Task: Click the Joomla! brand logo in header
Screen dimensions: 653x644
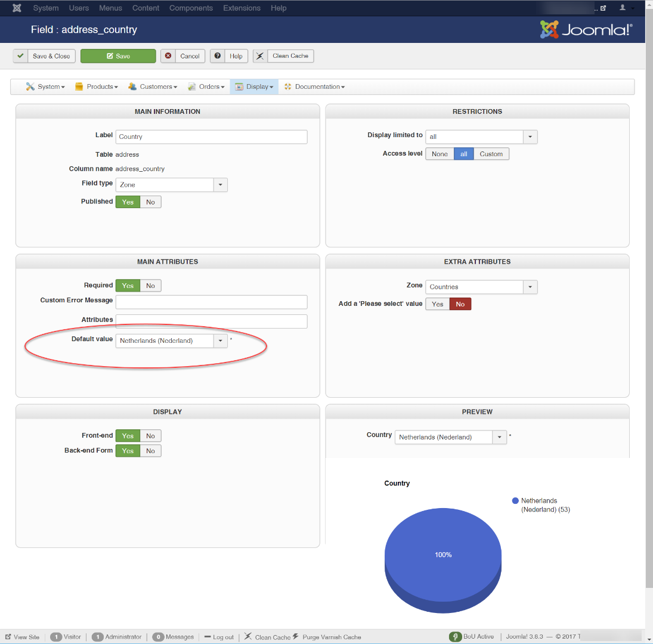Action: (586, 30)
